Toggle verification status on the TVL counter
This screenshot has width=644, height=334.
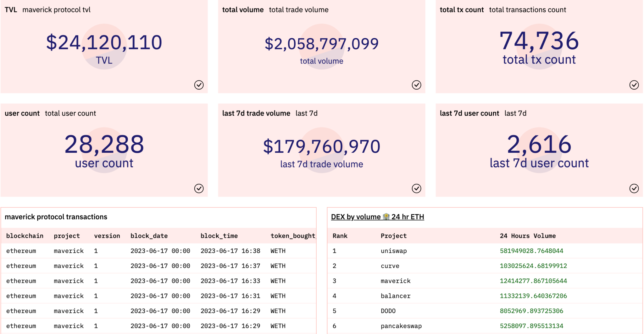(x=199, y=85)
